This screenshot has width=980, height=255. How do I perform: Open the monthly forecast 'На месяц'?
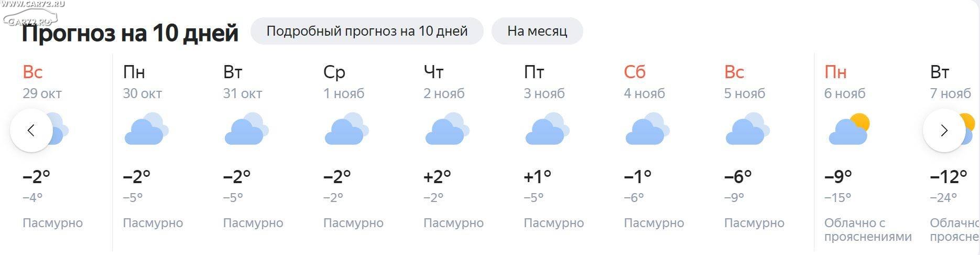click(x=537, y=31)
